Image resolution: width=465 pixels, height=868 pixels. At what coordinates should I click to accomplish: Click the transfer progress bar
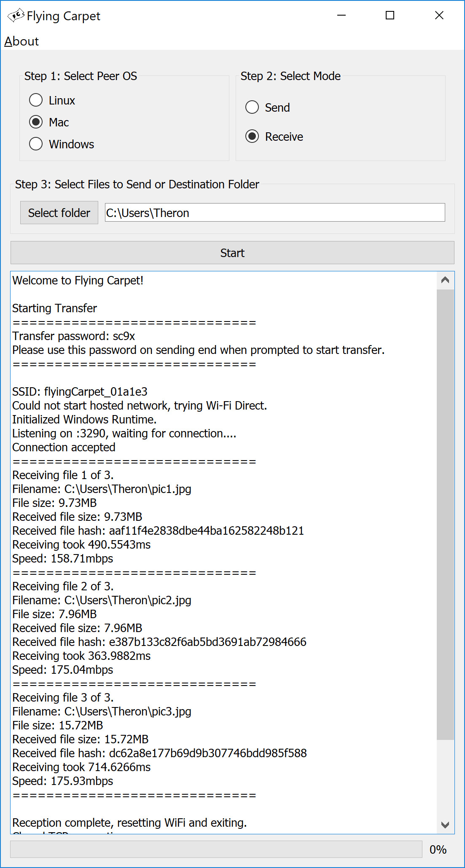[216, 849]
